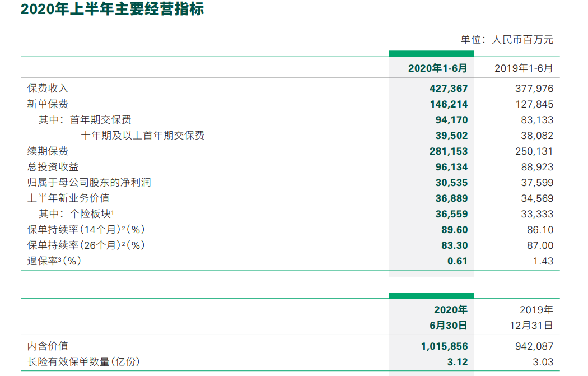Select the value 127,845

(534, 104)
